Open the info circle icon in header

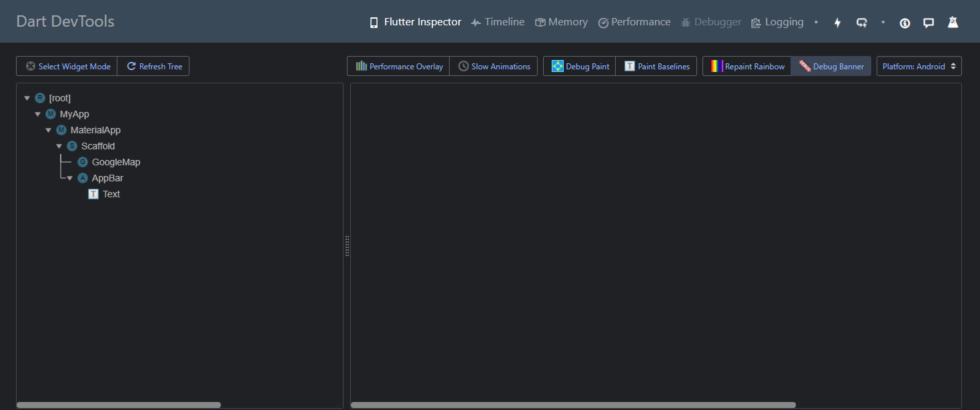[x=905, y=23]
